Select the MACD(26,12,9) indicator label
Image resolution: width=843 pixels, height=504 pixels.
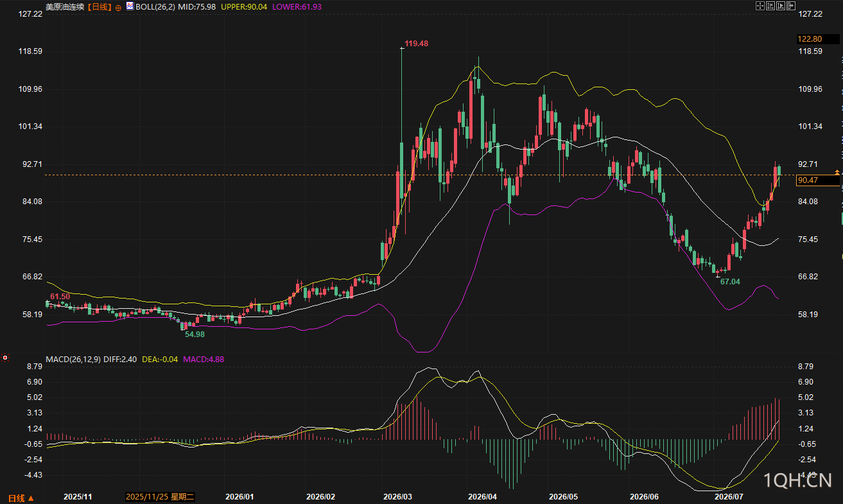73,360
